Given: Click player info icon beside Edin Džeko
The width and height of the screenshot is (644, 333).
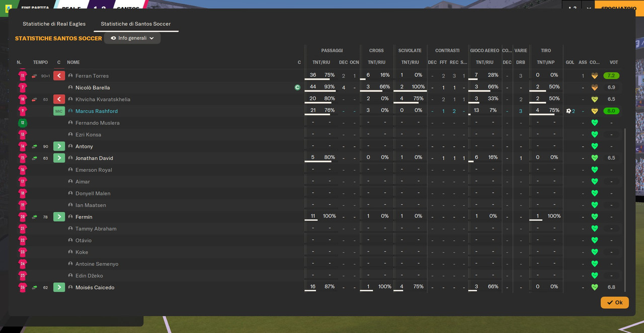Looking at the screenshot, I should point(70,276).
